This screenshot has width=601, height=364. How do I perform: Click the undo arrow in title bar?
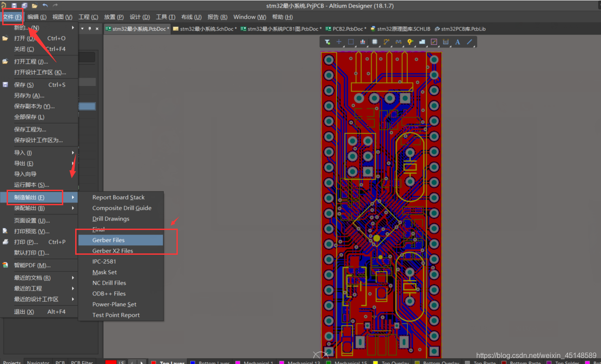pos(45,6)
